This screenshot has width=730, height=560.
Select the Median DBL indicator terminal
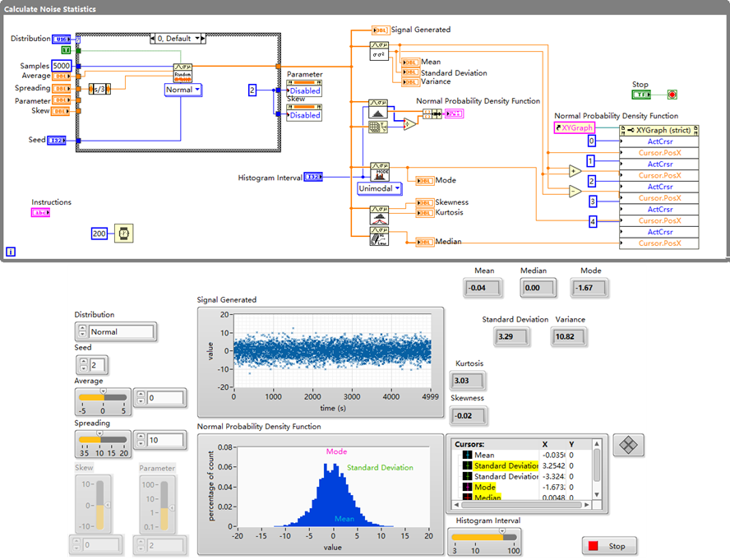424,243
